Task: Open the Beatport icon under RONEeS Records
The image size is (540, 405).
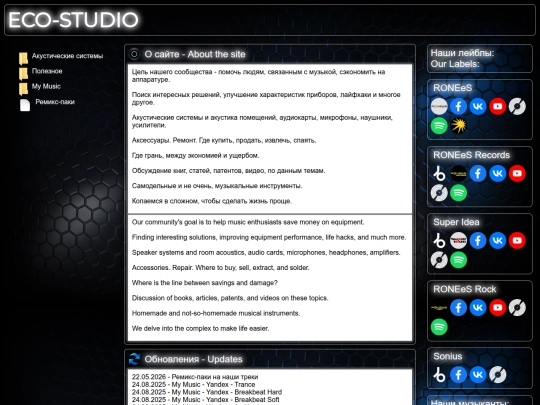Action: pos(439,174)
